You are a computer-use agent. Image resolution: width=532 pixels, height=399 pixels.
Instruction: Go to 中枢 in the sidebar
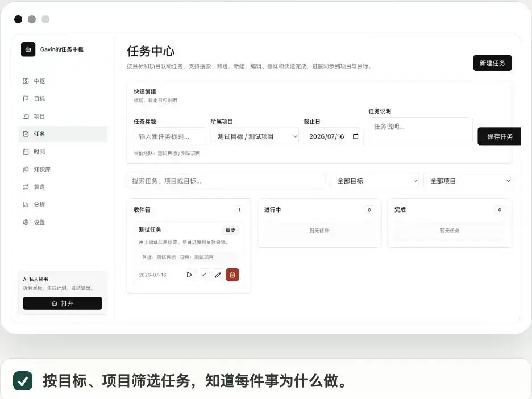63,81
